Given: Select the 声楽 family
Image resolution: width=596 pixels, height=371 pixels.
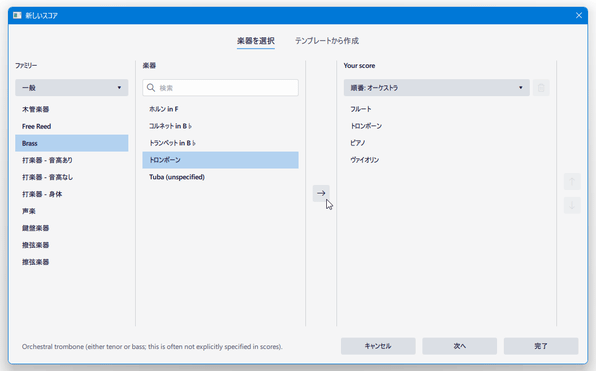Looking at the screenshot, I should point(72,211).
